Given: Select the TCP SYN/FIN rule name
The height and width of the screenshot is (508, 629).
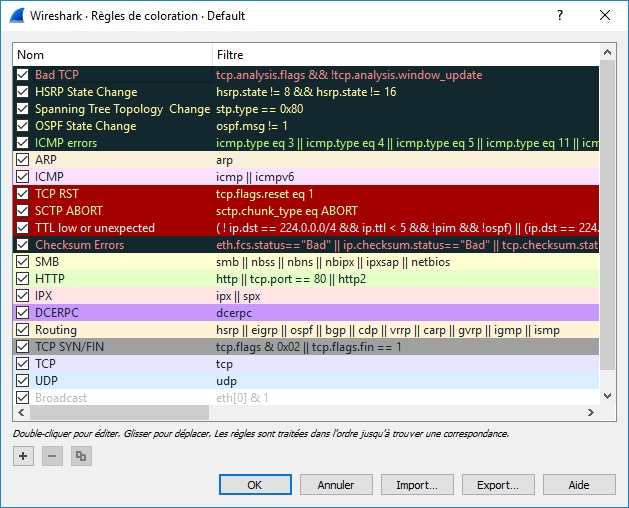Looking at the screenshot, I should (69, 347).
